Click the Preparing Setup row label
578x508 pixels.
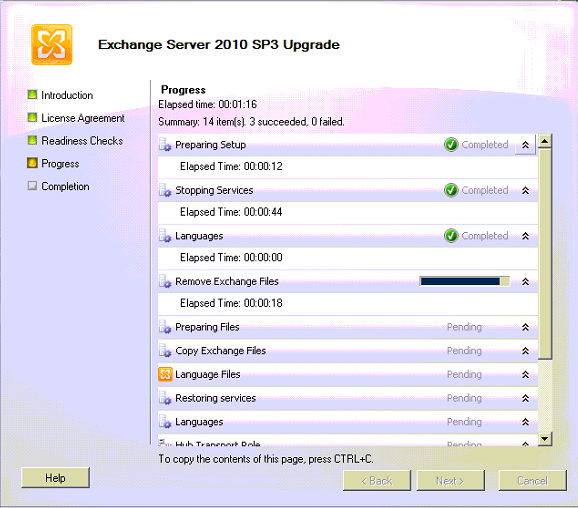pyautogui.click(x=210, y=145)
